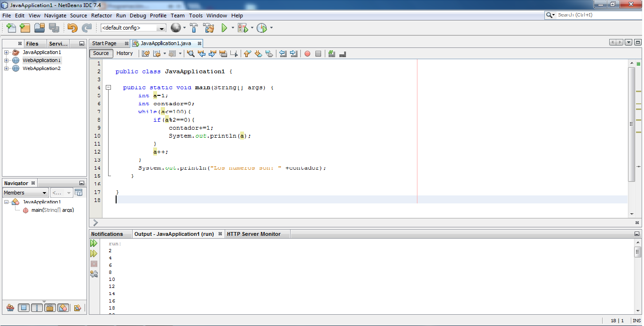
Task: Open the Refactor menu
Action: tap(102, 16)
